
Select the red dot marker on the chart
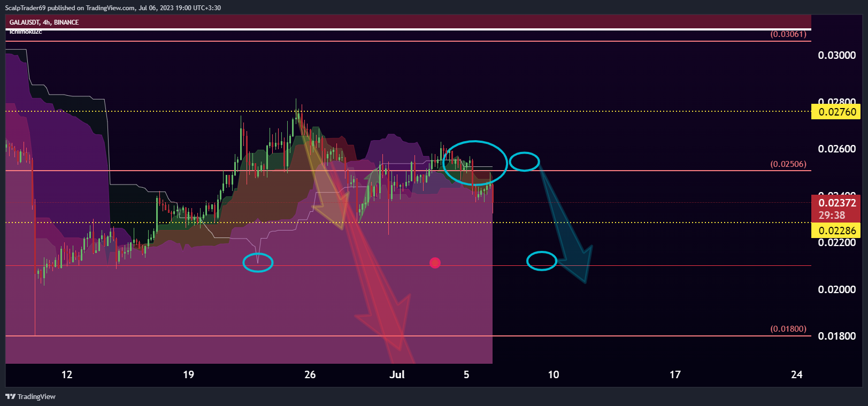[x=435, y=263]
